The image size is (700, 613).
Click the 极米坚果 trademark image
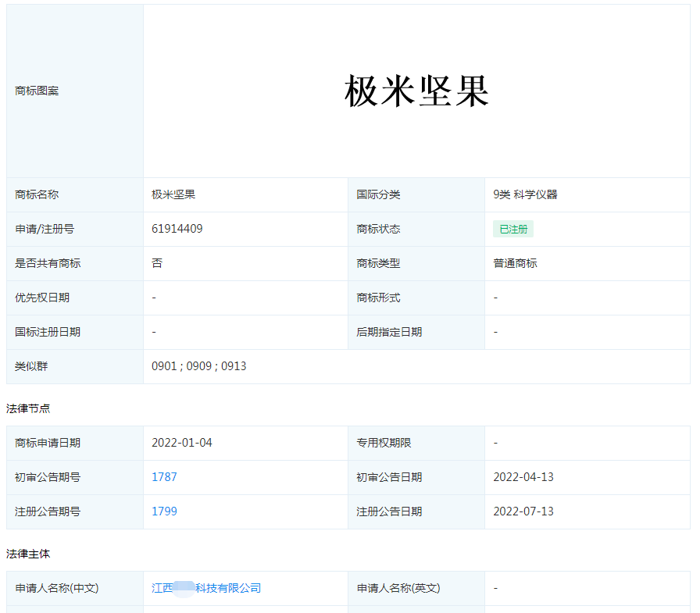coord(416,92)
